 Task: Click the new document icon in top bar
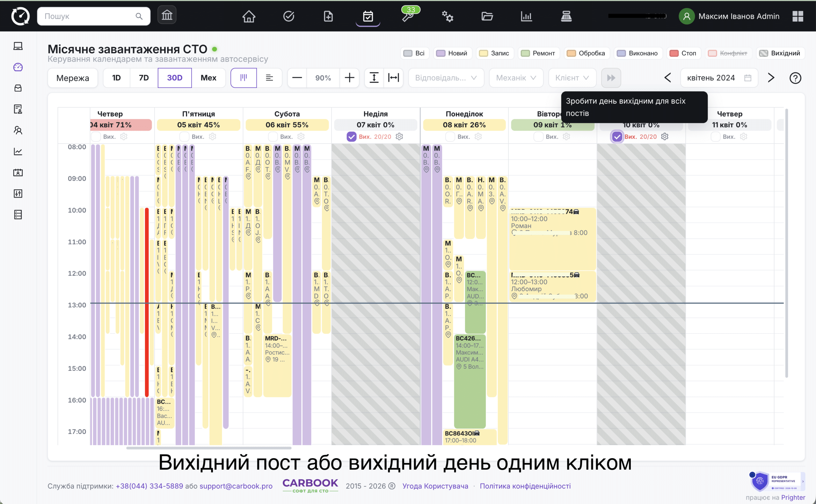(x=328, y=16)
